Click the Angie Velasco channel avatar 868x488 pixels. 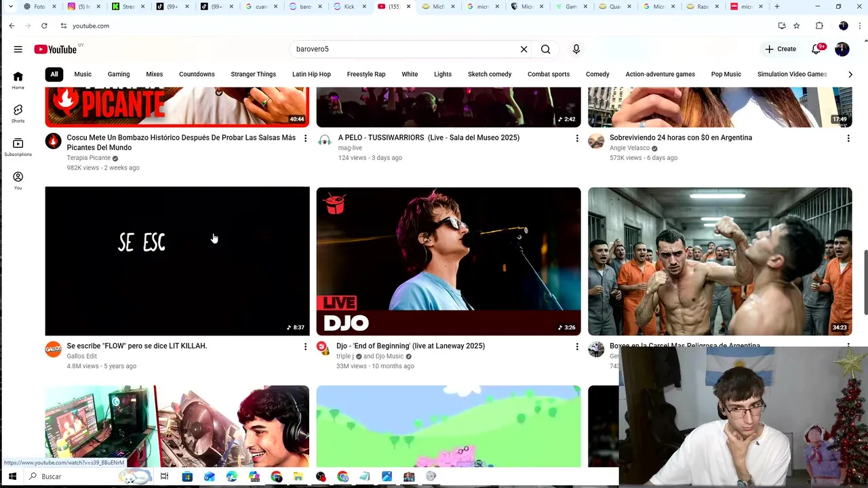tap(596, 141)
